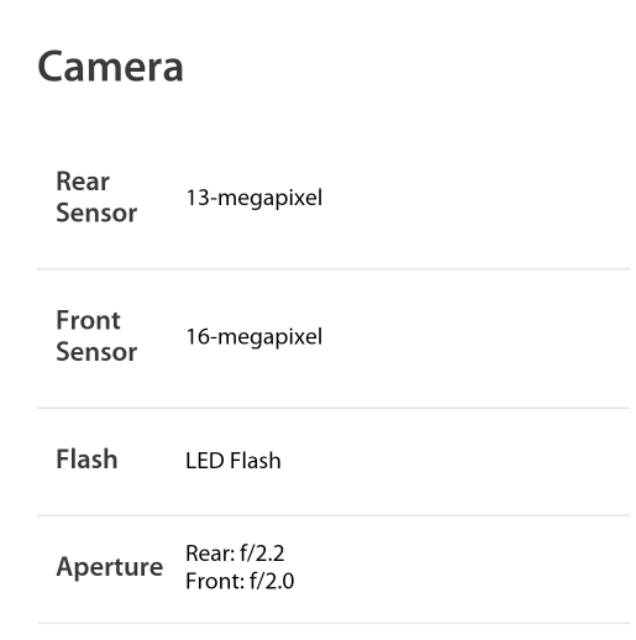Click the word "Sensor" under "Front"
The height and width of the screenshot is (640, 636).
tap(96, 352)
